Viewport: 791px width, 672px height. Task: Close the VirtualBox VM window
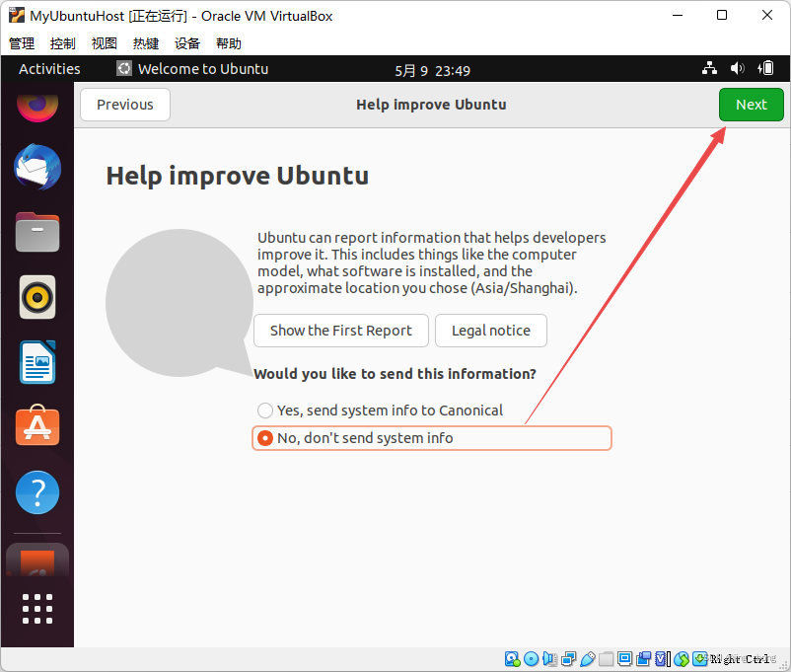[766, 15]
